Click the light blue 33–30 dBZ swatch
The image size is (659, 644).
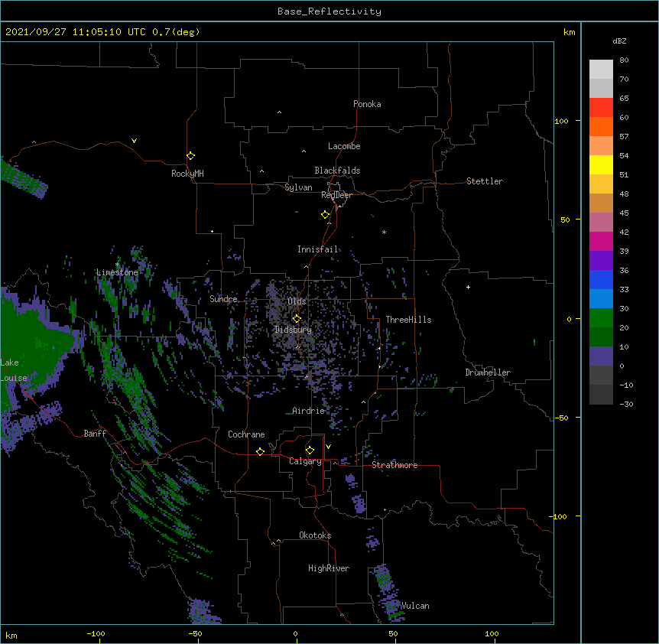[601, 298]
